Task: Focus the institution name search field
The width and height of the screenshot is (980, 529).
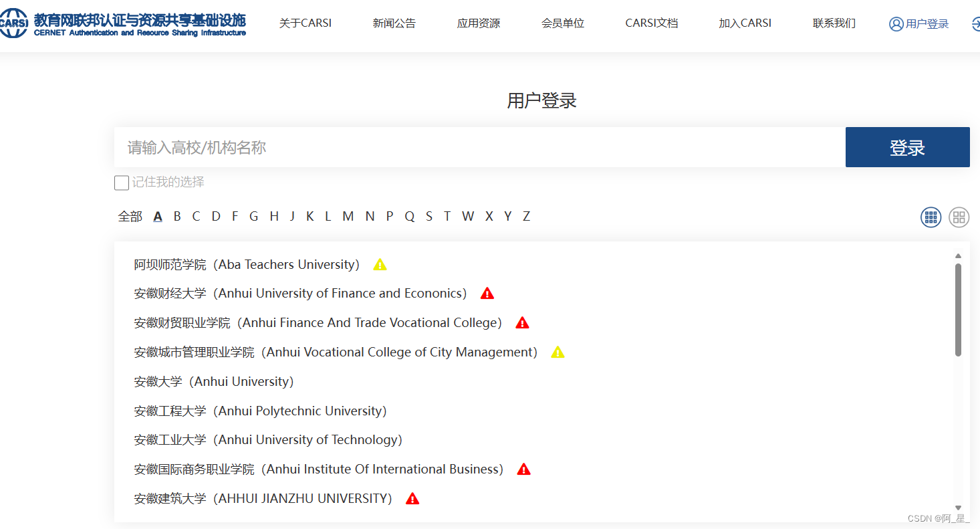Action: pos(479,147)
